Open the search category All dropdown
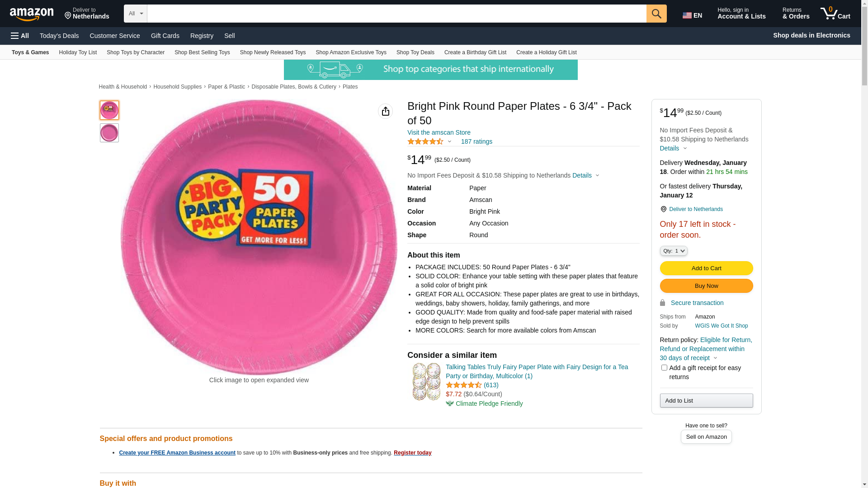 (136, 14)
